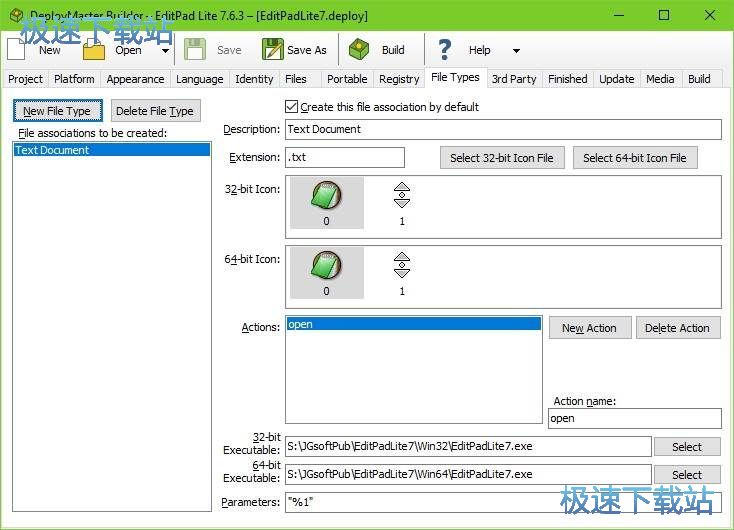Switch to the Media tab
The width and height of the screenshot is (734, 530).
coord(661,79)
